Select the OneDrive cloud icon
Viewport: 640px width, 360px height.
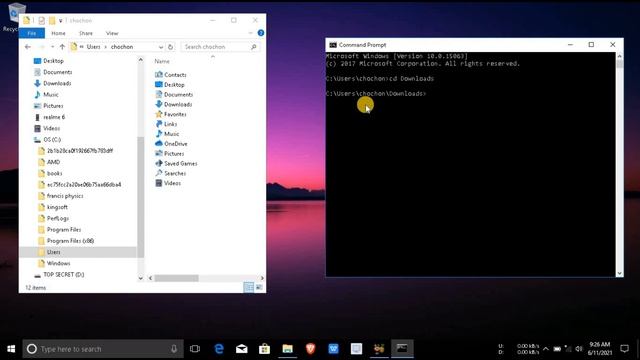point(159,143)
